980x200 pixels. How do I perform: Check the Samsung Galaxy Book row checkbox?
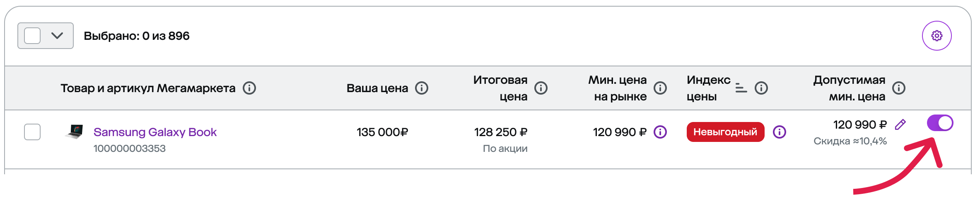coord(32,132)
